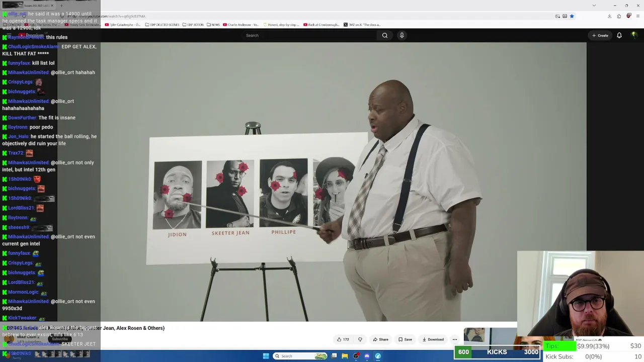The image size is (644, 362).
Task: Open the YouTube account avatar menu
Action: pos(634,35)
